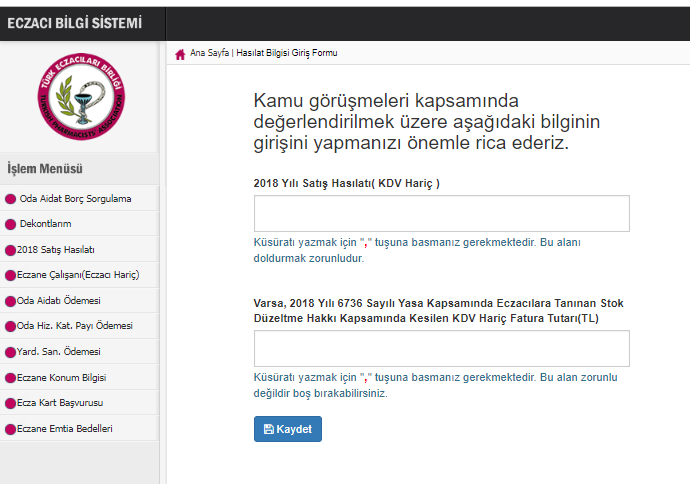Image resolution: width=690 pixels, height=484 pixels.
Task: Click the stok düzeltme fatura tutarı field
Action: click(441, 349)
